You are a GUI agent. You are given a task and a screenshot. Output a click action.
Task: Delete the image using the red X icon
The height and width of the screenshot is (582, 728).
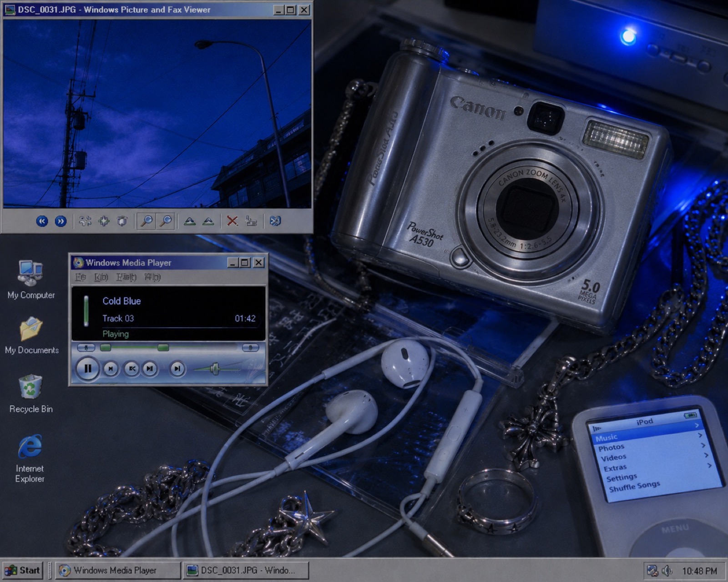click(x=233, y=221)
